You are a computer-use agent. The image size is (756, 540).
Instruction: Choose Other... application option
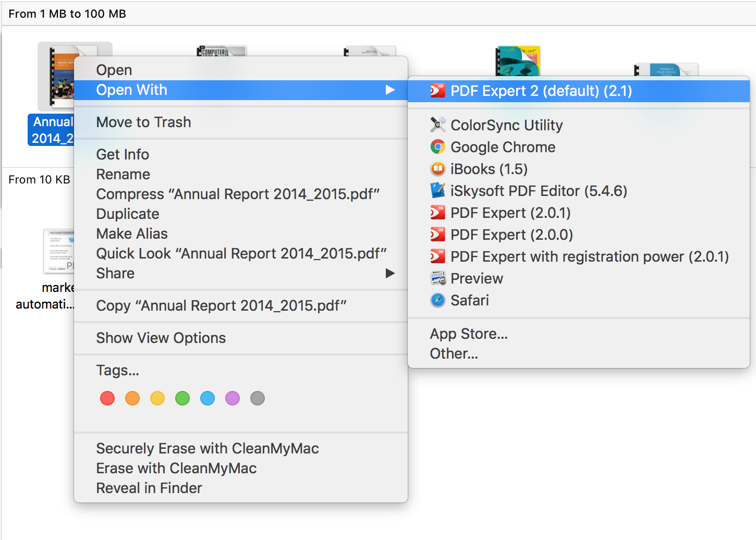pos(579,353)
